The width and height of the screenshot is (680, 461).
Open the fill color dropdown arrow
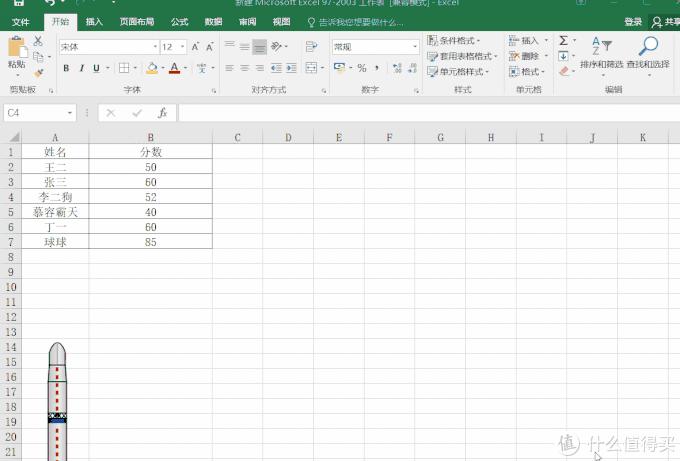[x=163, y=68]
